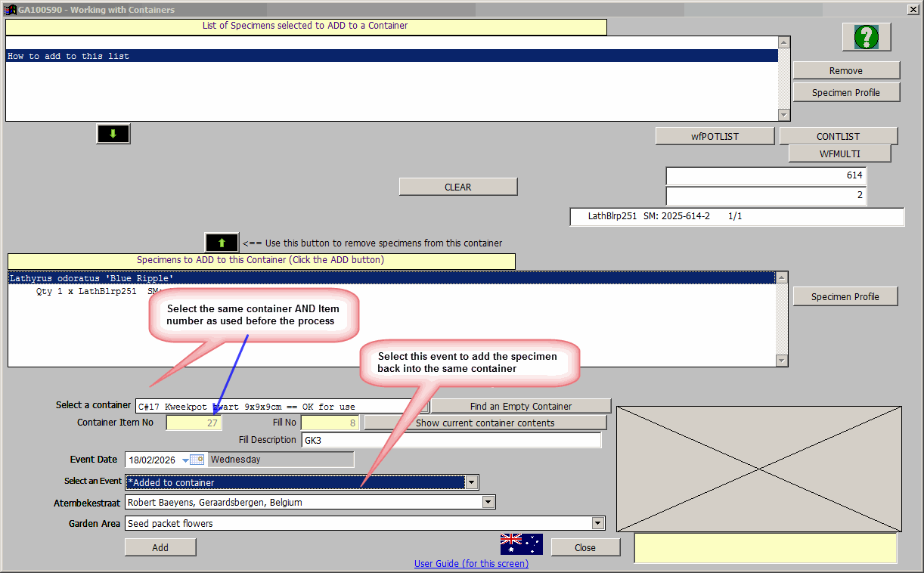Select Lathyrus odoratus 'Blue Ripple' list entry

point(391,278)
